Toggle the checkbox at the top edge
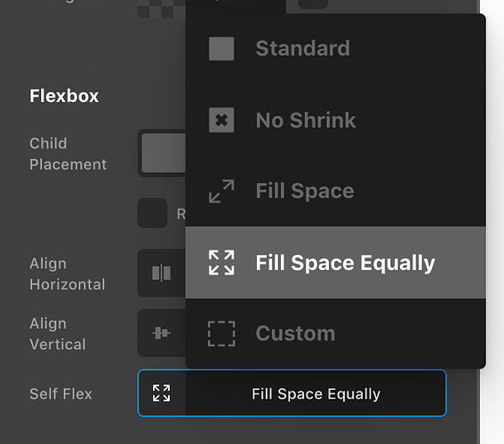 313,4
